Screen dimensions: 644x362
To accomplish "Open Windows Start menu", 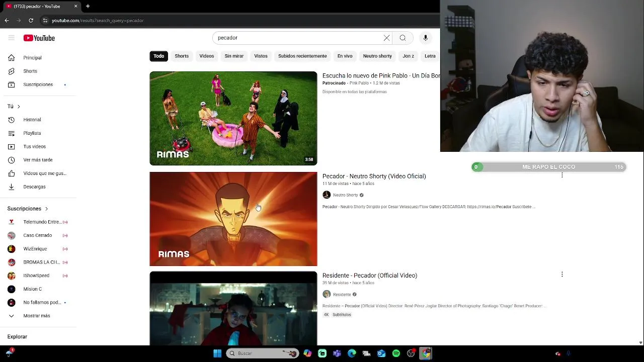I will [x=217, y=353].
